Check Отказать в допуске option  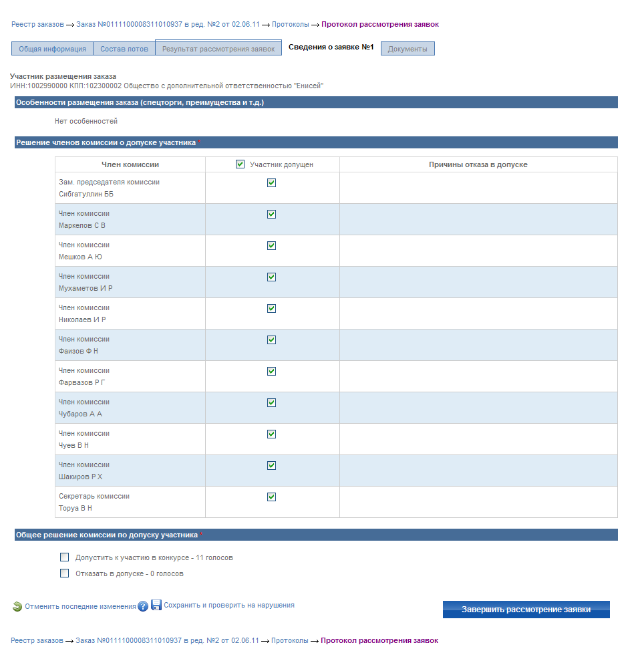(x=65, y=573)
